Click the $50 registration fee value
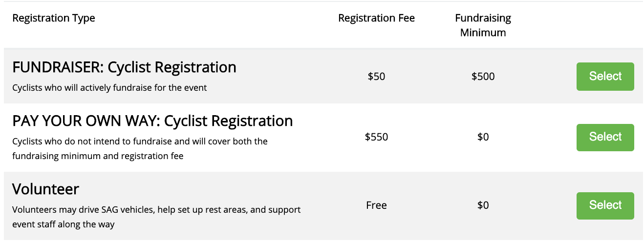Viewport: 644px width, 242px height. [x=376, y=77]
